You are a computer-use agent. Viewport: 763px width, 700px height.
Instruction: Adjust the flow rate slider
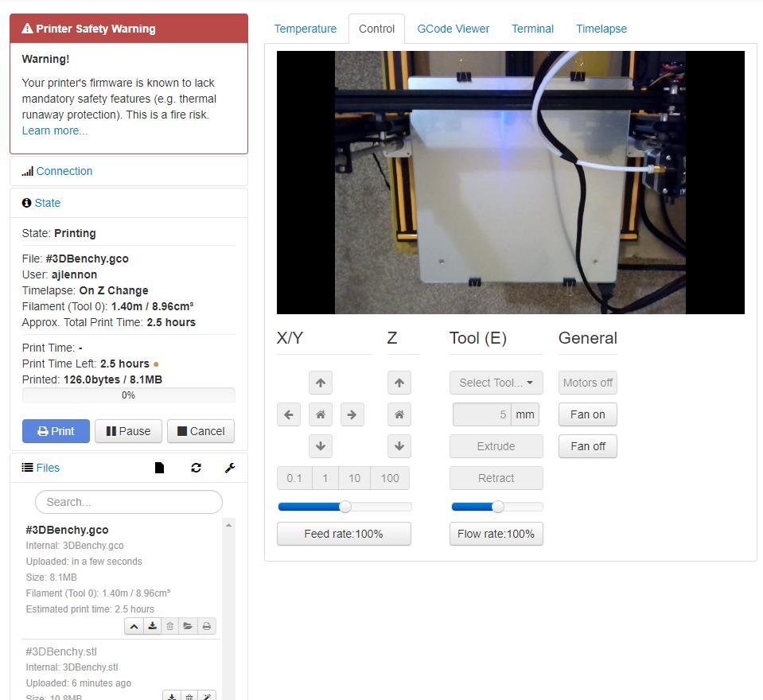[x=497, y=507]
